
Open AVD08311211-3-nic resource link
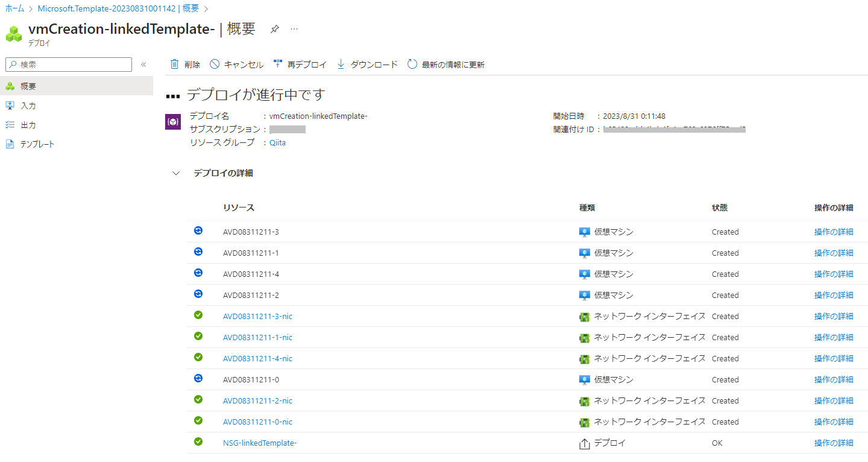[x=257, y=316]
